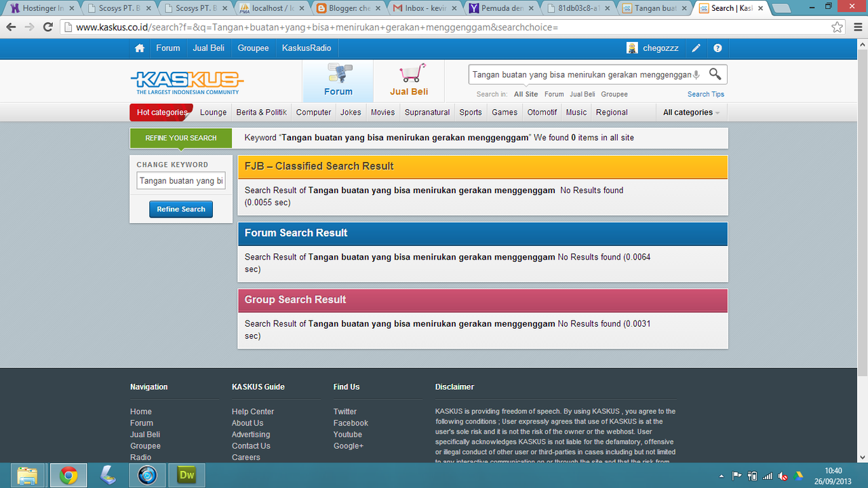Image resolution: width=868 pixels, height=488 pixels.
Task: Open the Berita & Politik category
Action: pos(262,113)
